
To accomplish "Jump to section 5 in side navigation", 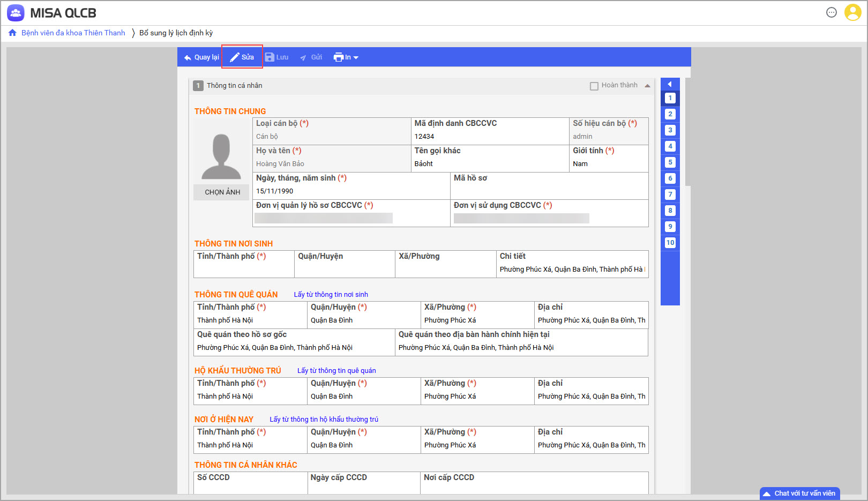I will 670,162.
